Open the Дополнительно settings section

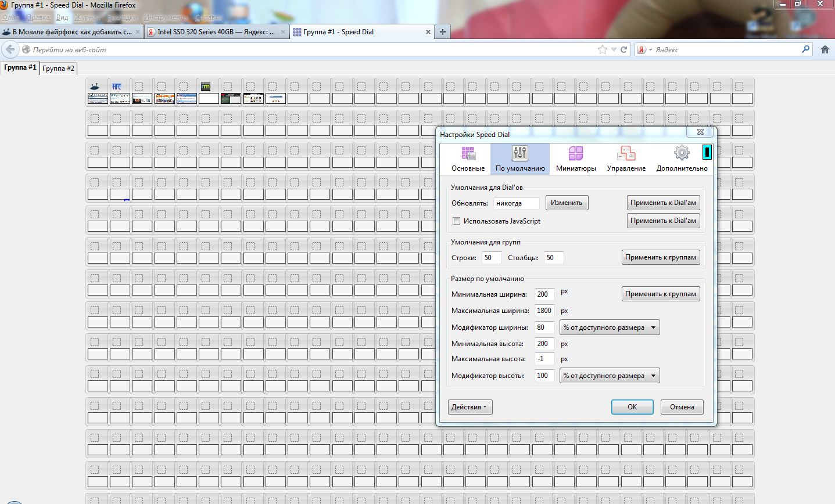point(682,159)
